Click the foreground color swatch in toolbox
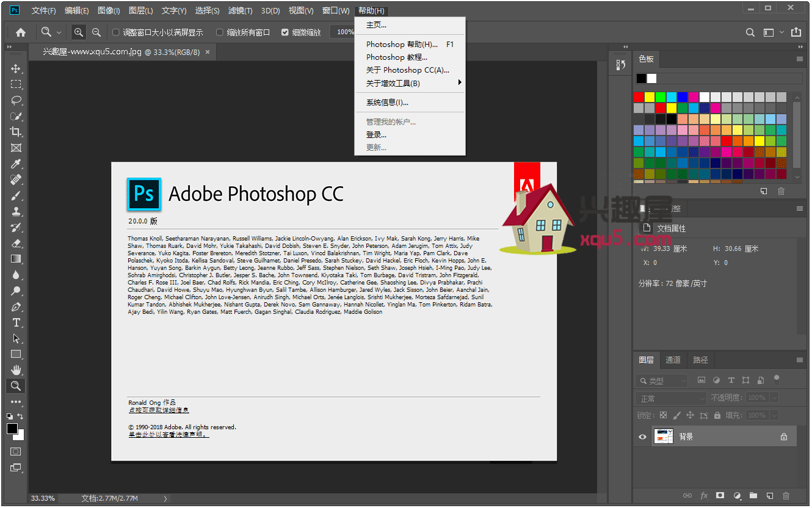812x508 pixels. (x=12, y=429)
